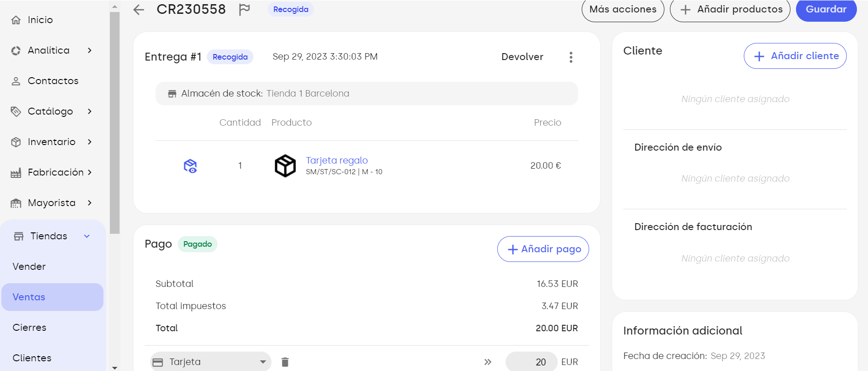Click the Total impuestos 3.47 EUR value

pos(560,306)
